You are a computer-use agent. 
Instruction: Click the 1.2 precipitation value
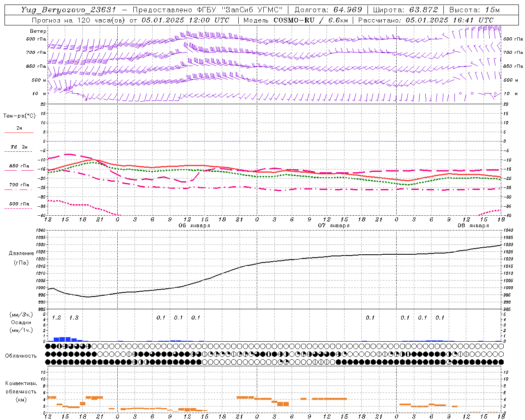57,318
